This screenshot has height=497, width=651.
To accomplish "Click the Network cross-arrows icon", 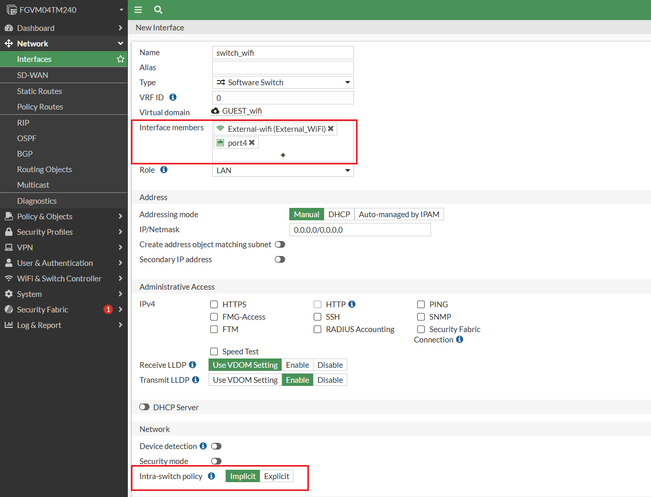I will (9, 43).
